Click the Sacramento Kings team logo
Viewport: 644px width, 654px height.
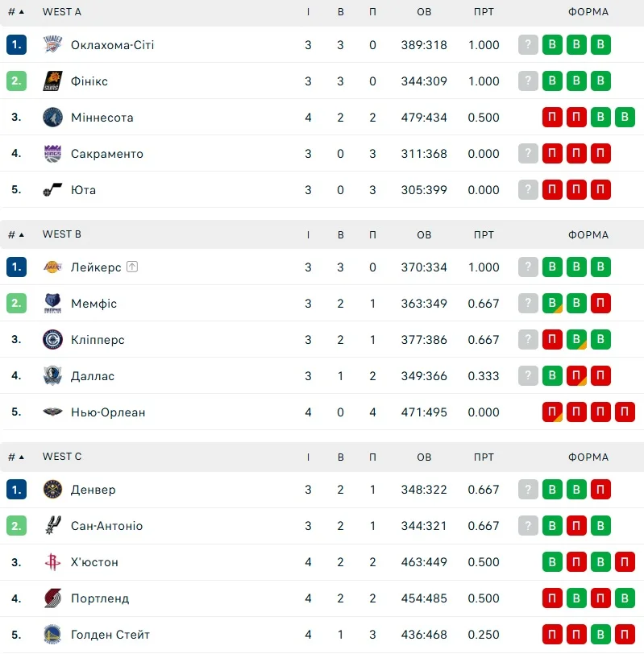point(52,154)
